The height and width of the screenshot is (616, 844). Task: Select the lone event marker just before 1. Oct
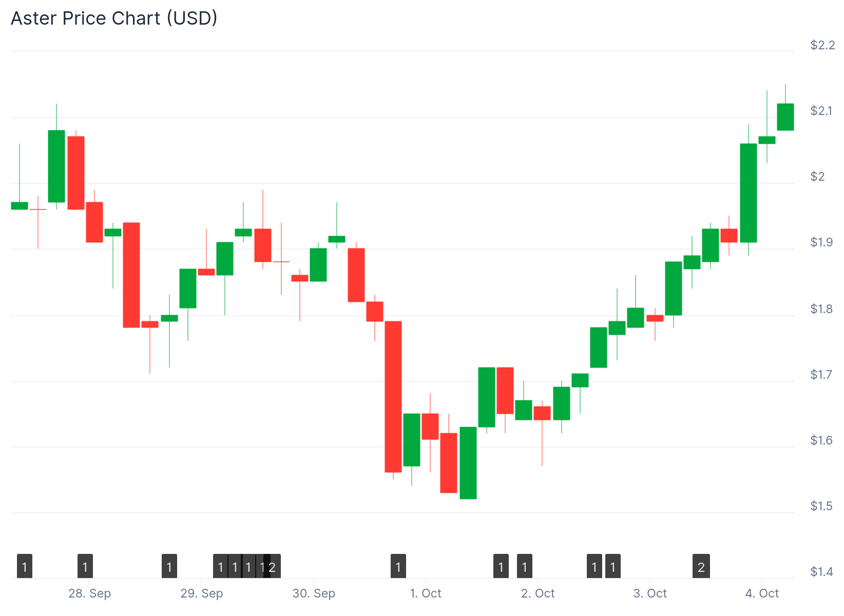398,567
